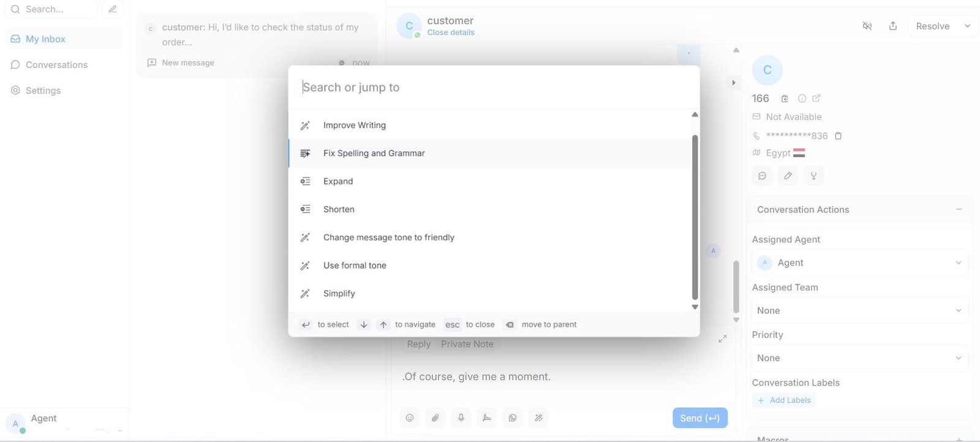The height and width of the screenshot is (442, 980).
Task: Expand the Resolve button dropdown arrow
Action: click(x=968, y=26)
